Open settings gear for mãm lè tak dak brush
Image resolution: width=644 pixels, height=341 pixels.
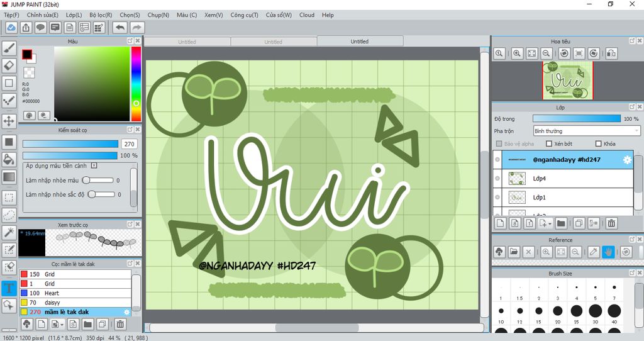point(127,312)
